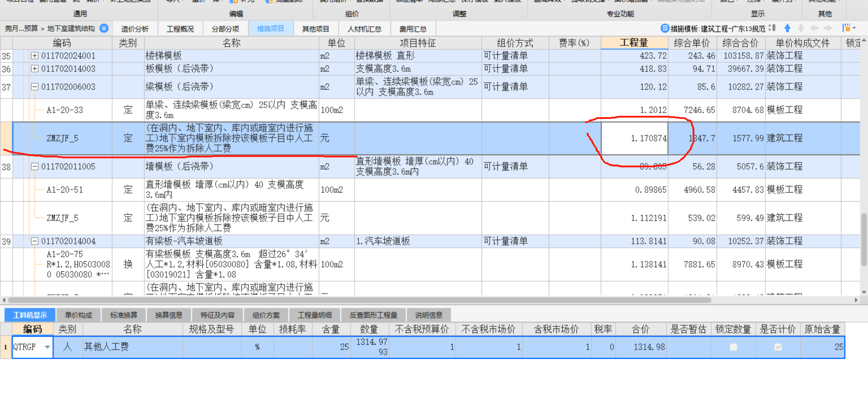Click the 单价构成文件 column header
The width and height of the screenshot is (868, 408).
point(803,43)
